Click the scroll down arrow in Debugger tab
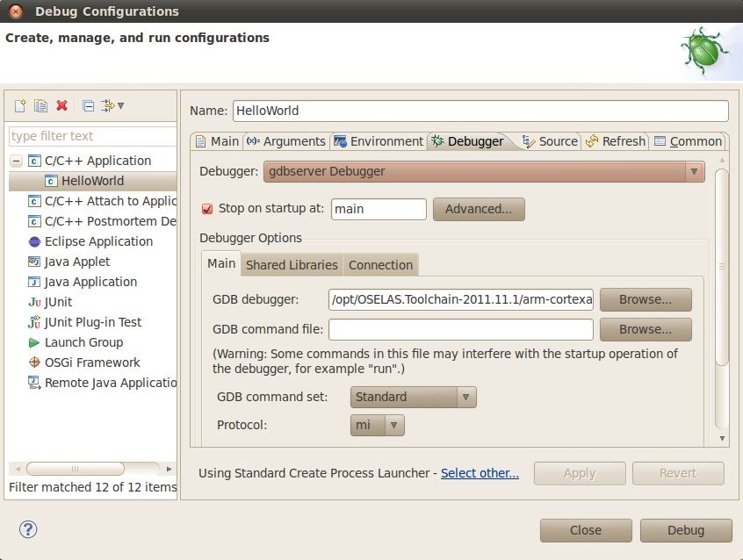The width and height of the screenshot is (743, 560). click(x=722, y=438)
